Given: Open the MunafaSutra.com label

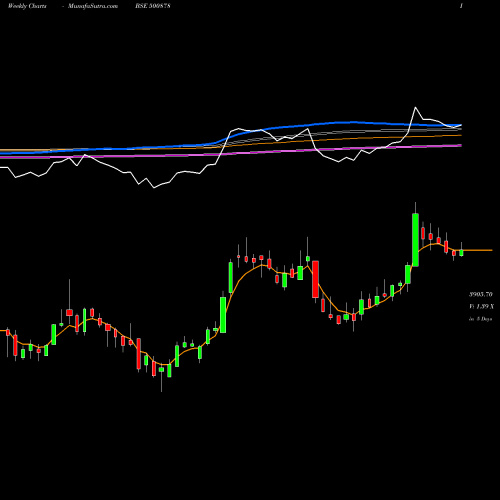Looking at the screenshot, I should (93, 6).
